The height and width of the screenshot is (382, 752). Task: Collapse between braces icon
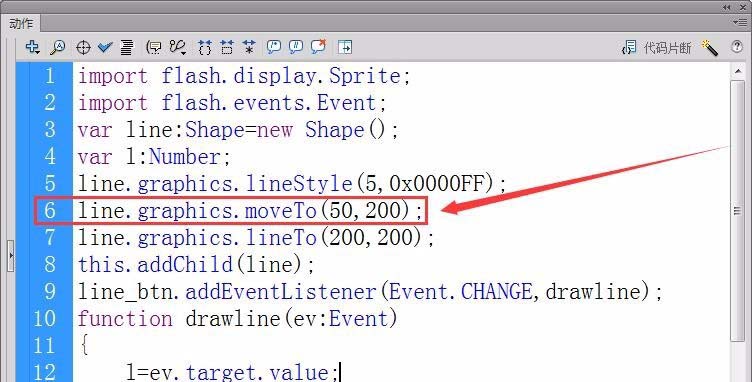click(x=205, y=47)
